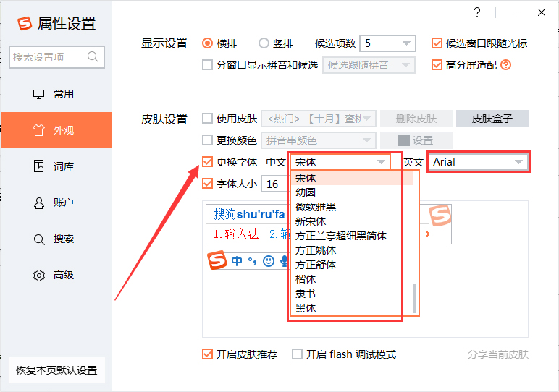Click the orange next-page arrow in candidate preview

[x=428, y=234]
